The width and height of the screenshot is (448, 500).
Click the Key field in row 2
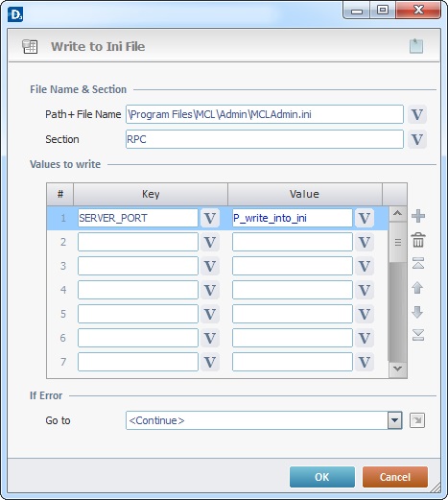coord(138,242)
